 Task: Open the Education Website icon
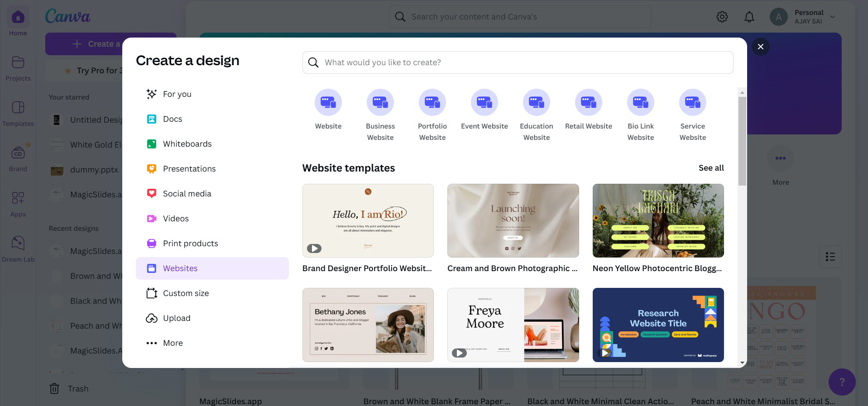[537, 102]
